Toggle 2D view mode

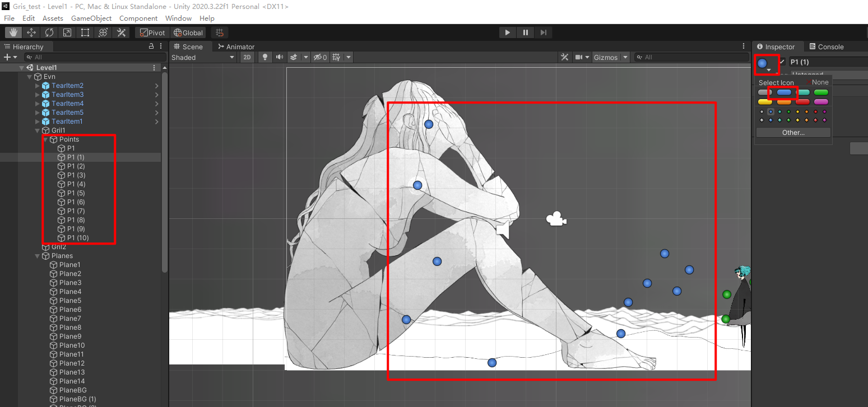(x=247, y=57)
